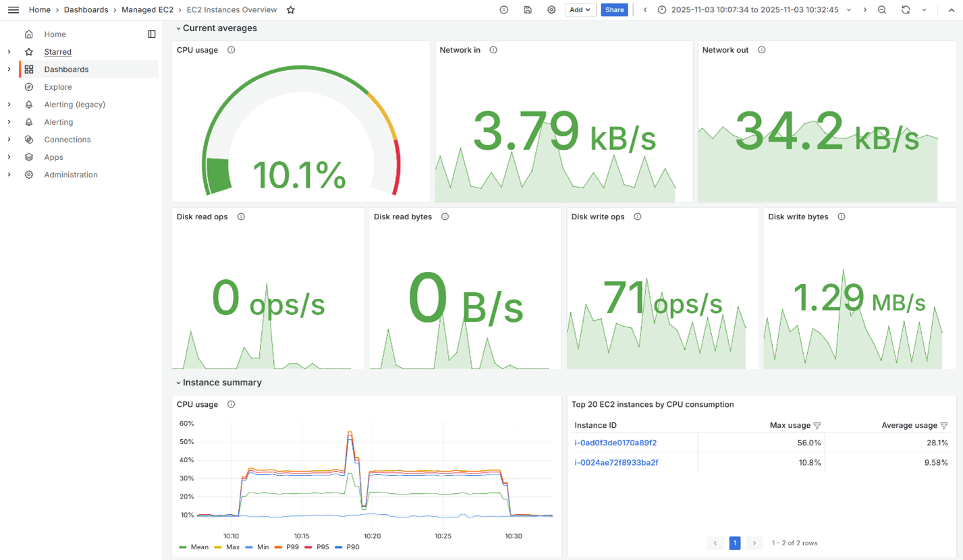Open the CPU usage panel info tooltip
The height and width of the screenshot is (560, 963).
click(231, 49)
